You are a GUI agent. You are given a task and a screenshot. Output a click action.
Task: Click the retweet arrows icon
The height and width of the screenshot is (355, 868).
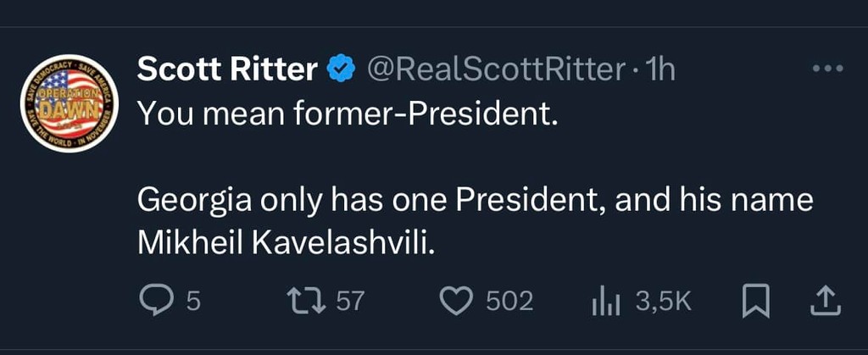(x=307, y=301)
